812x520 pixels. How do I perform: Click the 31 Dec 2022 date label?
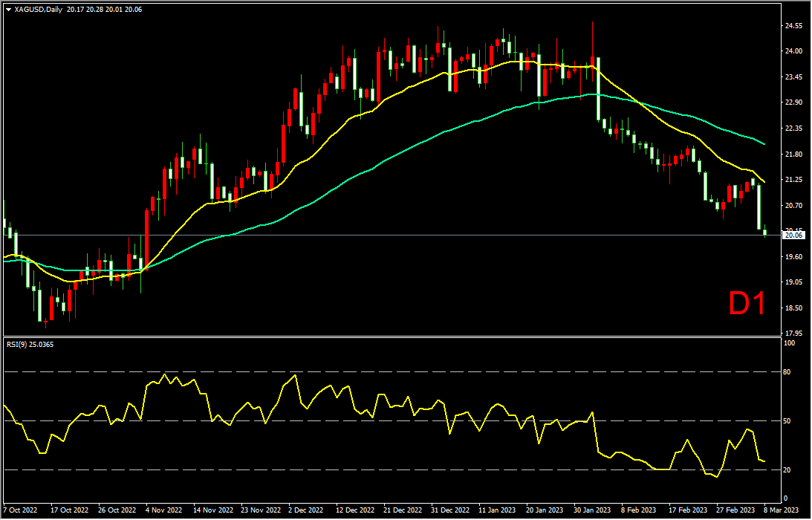coord(449,510)
